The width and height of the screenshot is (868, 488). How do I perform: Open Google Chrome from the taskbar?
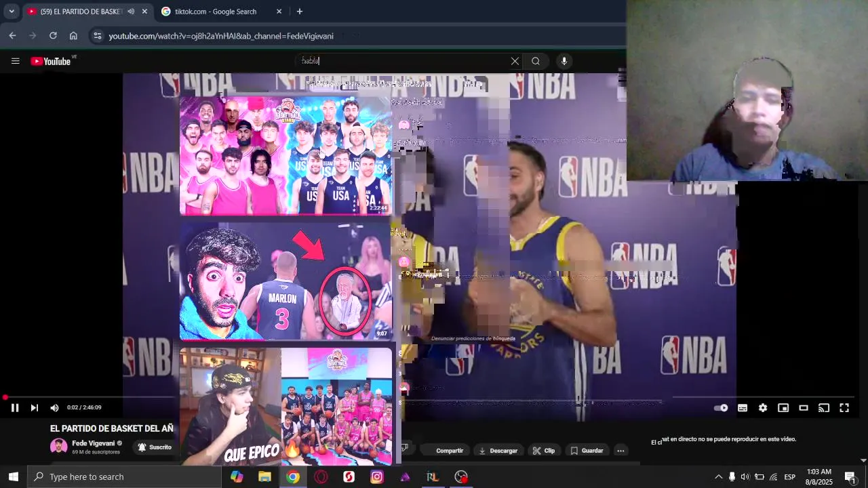pyautogui.click(x=293, y=476)
